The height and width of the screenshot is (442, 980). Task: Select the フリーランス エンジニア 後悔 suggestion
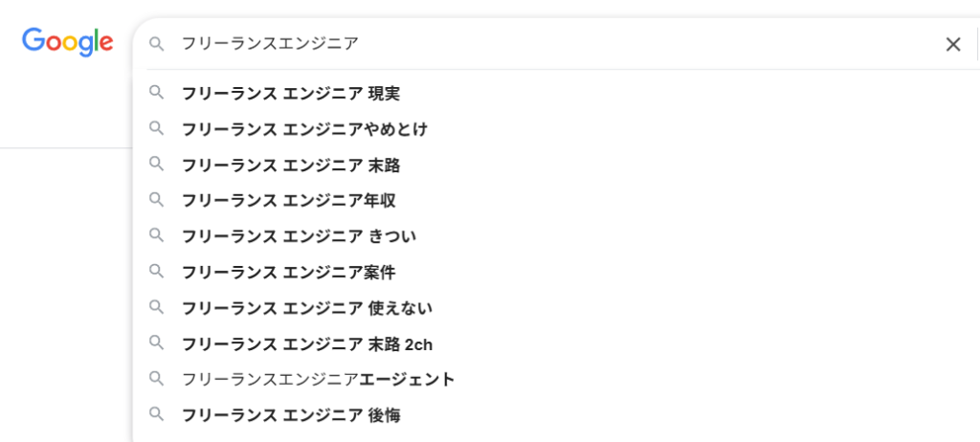290,415
